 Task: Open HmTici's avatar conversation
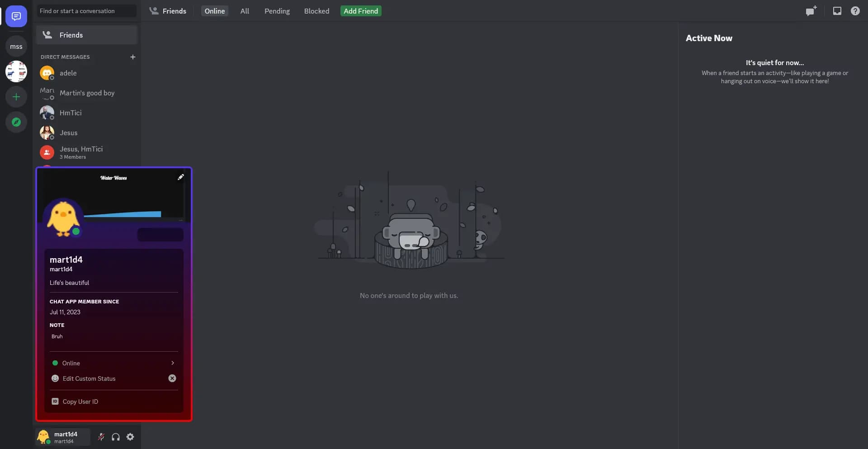point(47,113)
